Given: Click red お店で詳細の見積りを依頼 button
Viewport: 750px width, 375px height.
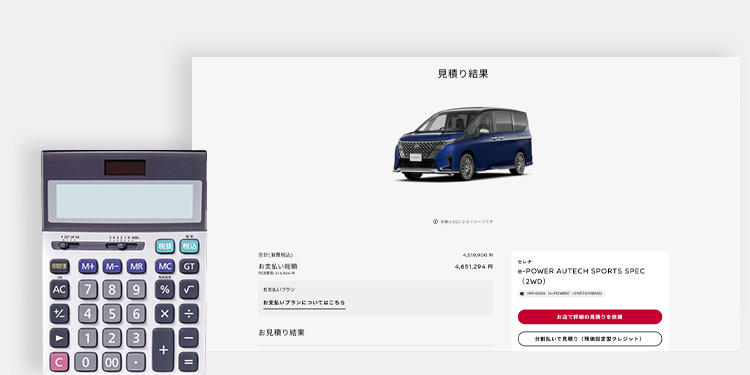Looking at the screenshot, I should click(590, 317).
